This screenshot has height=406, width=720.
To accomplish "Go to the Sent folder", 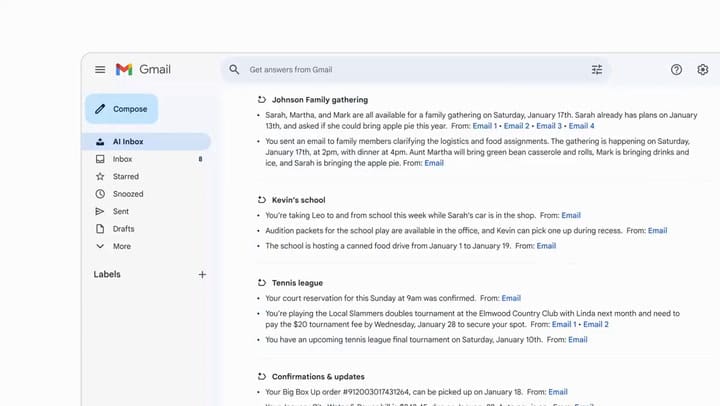I will 146,211.
